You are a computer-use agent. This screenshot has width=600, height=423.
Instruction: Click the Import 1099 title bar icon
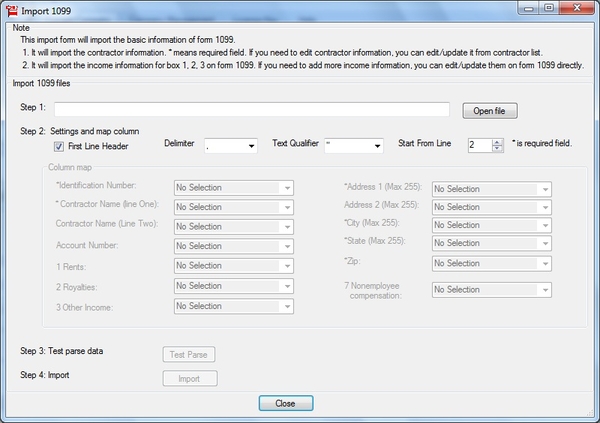coord(11,9)
